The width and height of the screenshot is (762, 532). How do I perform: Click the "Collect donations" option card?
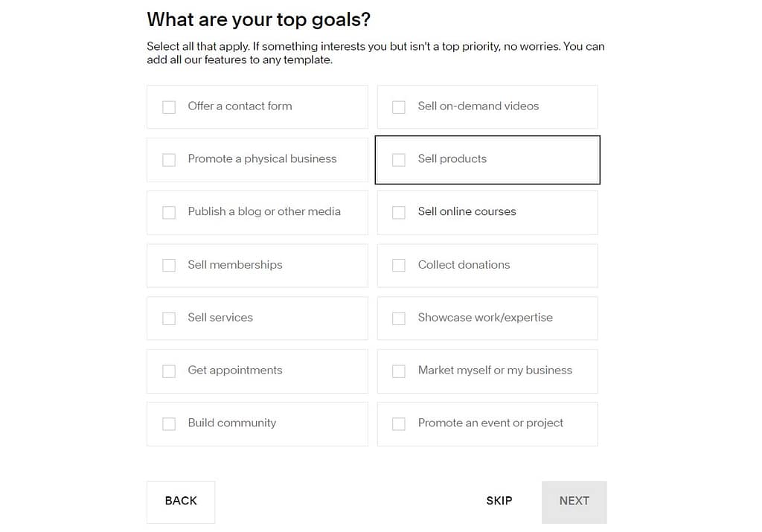pos(487,266)
